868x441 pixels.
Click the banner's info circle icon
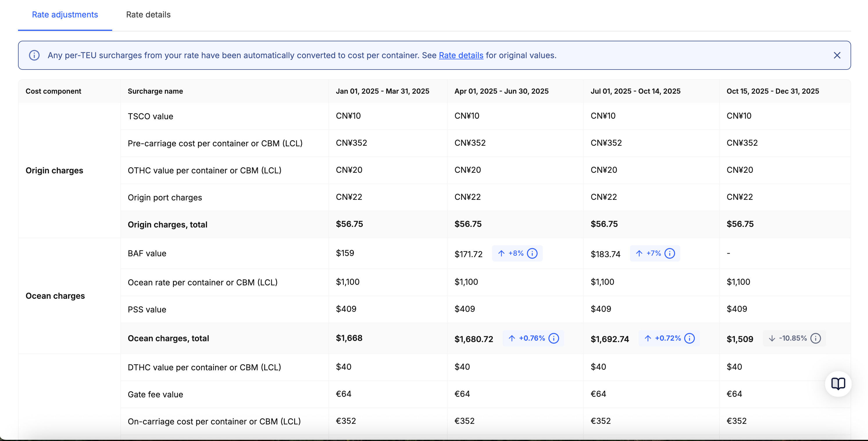pos(34,55)
